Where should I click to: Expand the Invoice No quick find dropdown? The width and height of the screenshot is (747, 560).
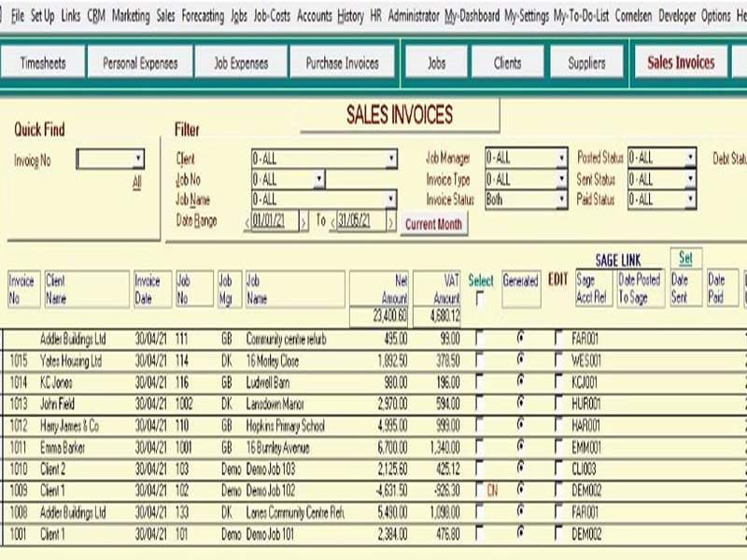point(138,158)
